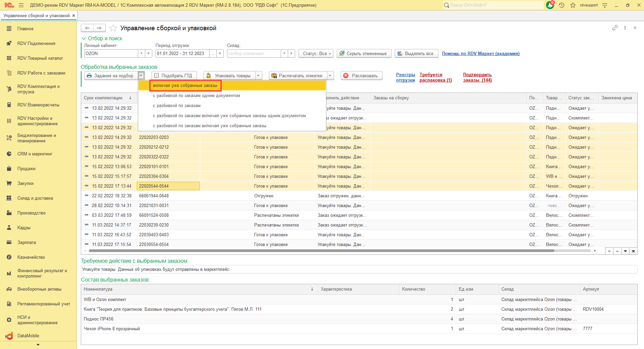Open the history clock icon
644x349 pixels.
tap(562, 5)
